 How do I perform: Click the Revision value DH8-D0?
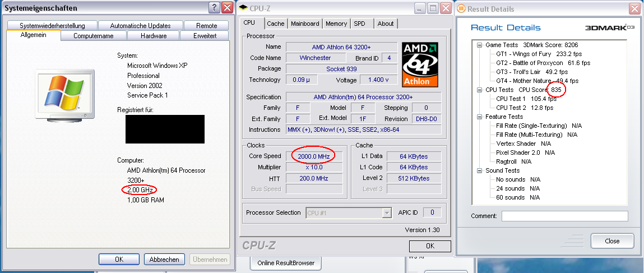[x=426, y=119]
